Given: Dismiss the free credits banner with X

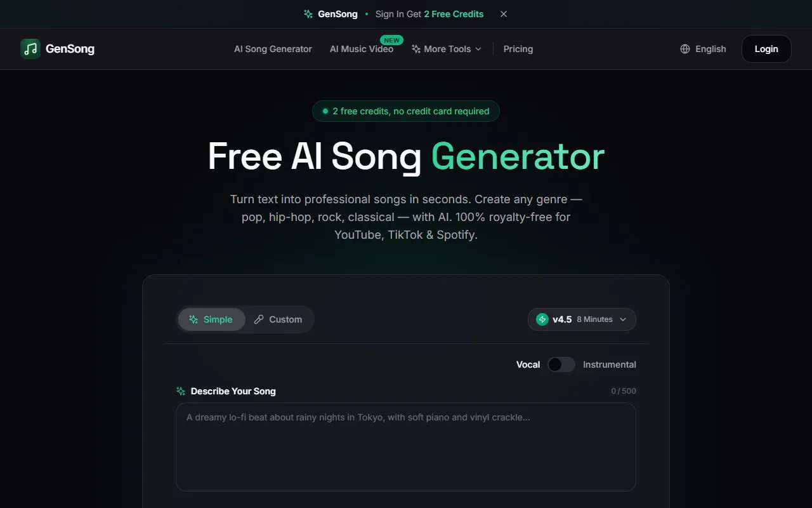Looking at the screenshot, I should pyautogui.click(x=504, y=14).
